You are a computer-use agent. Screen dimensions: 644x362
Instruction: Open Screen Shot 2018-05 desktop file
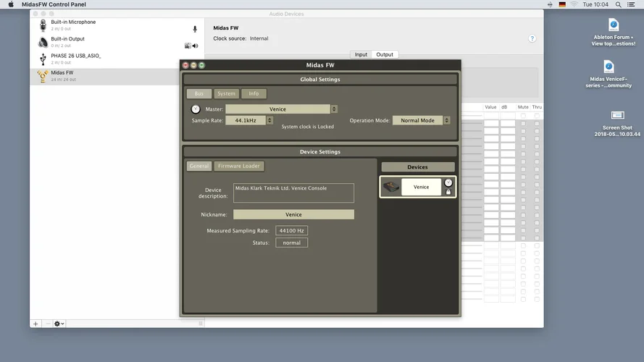617,123
